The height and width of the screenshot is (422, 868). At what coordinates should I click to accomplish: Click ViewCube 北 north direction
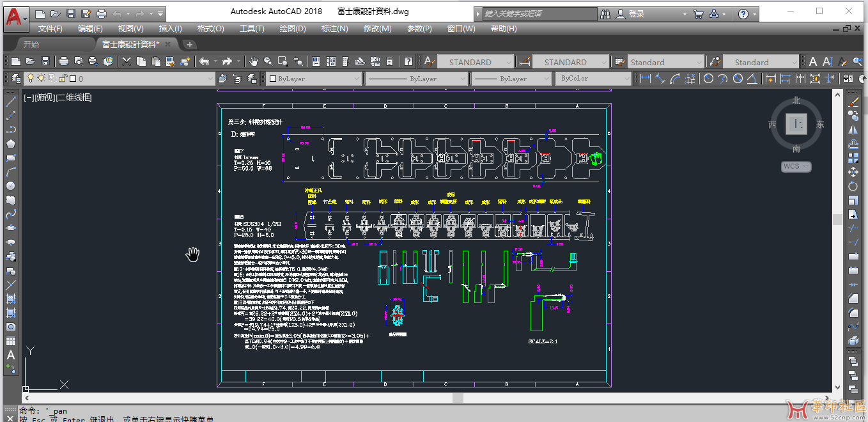(x=796, y=100)
